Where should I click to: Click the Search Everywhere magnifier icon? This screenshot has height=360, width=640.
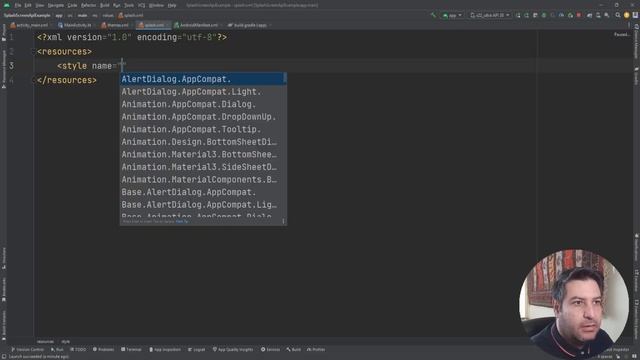coord(618,15)
